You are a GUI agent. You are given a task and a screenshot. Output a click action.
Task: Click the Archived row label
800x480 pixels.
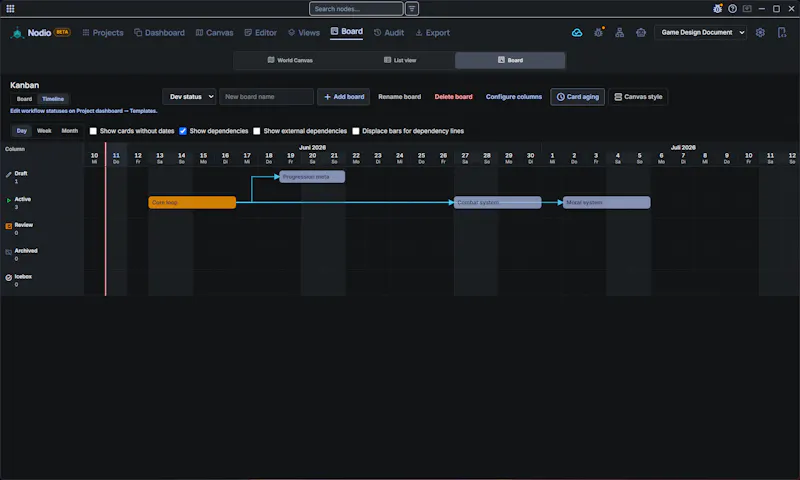(x=26, y=250)
